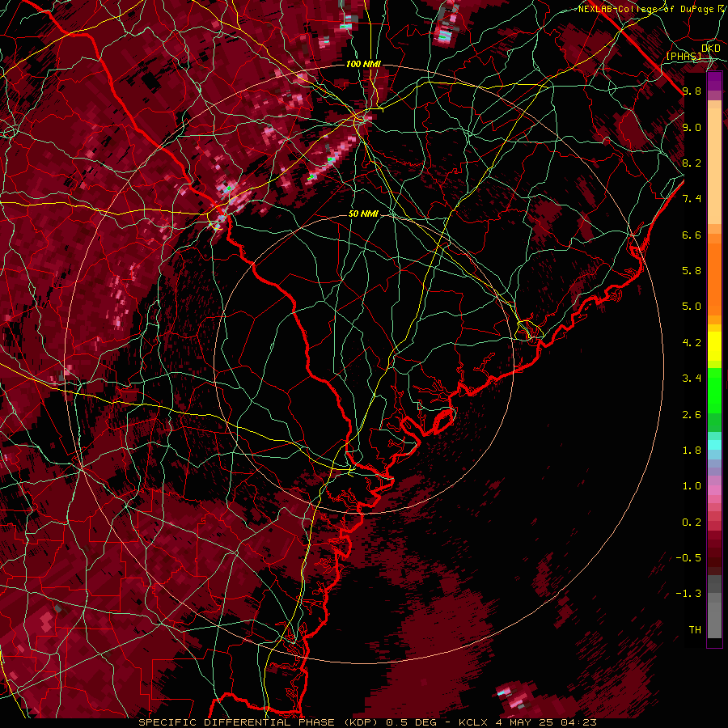This screenshot has height=728, width=728.
Task: Click the -1.3 scale label
Action: pyautogui.click(x=688, y=594)
